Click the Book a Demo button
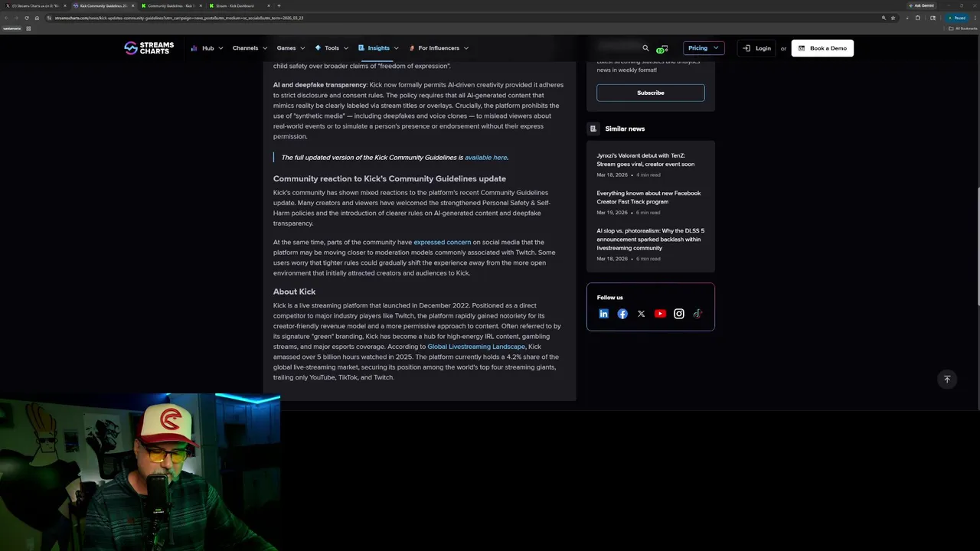The width and height of the screenshot is (980, 551). click(822, 48)
